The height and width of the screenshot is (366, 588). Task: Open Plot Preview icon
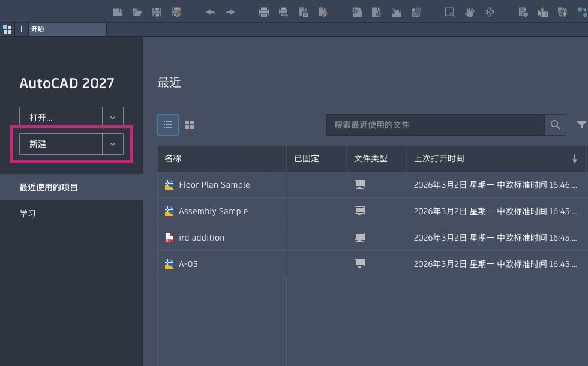coord(304,13)
